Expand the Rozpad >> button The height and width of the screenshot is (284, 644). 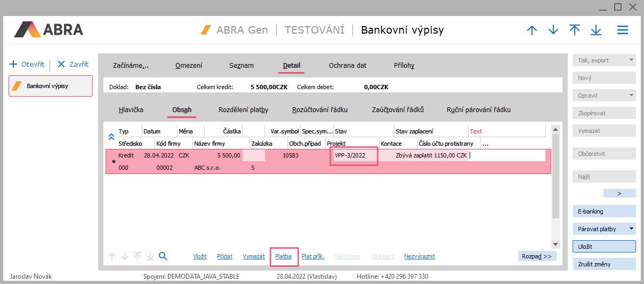pos(536,256)
